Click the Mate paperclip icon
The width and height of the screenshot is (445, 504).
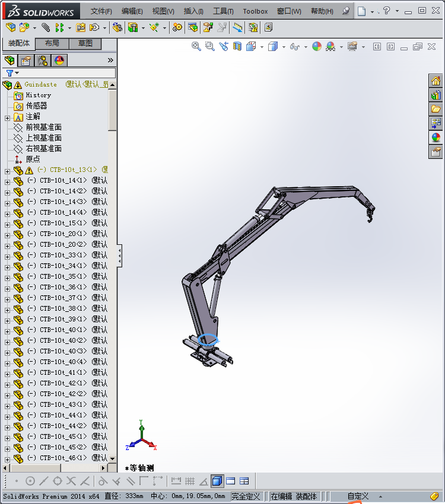click(46, 27)
